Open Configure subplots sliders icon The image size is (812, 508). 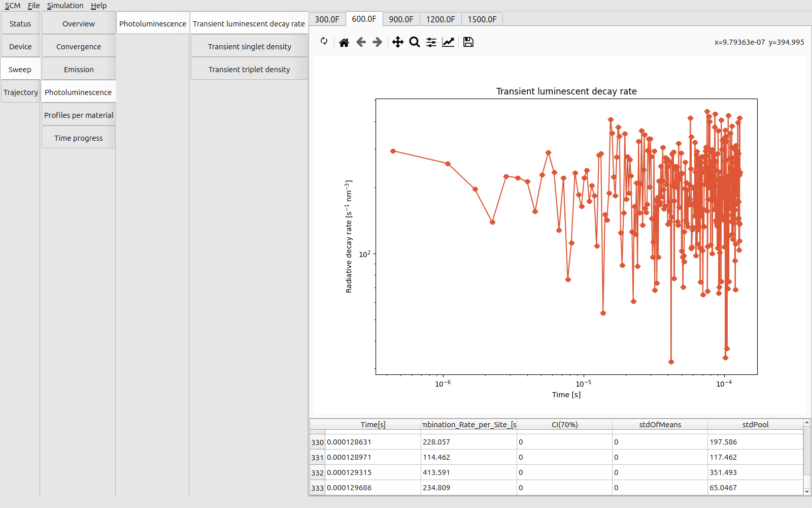tap(431, 42)
